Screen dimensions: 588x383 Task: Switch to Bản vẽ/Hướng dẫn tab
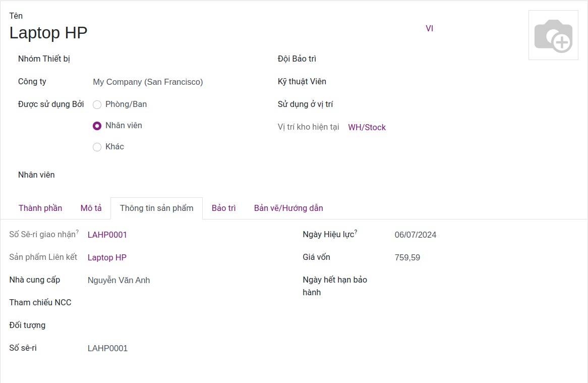coord(288,208)
